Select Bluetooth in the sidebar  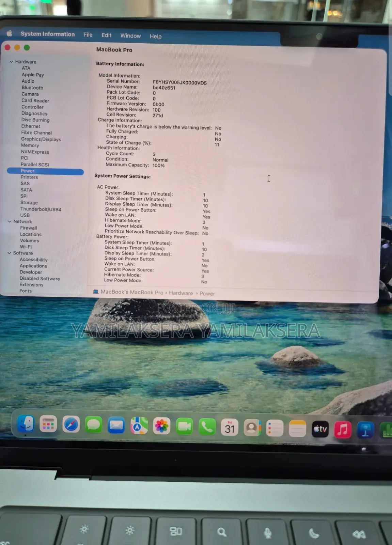point(32,88)
